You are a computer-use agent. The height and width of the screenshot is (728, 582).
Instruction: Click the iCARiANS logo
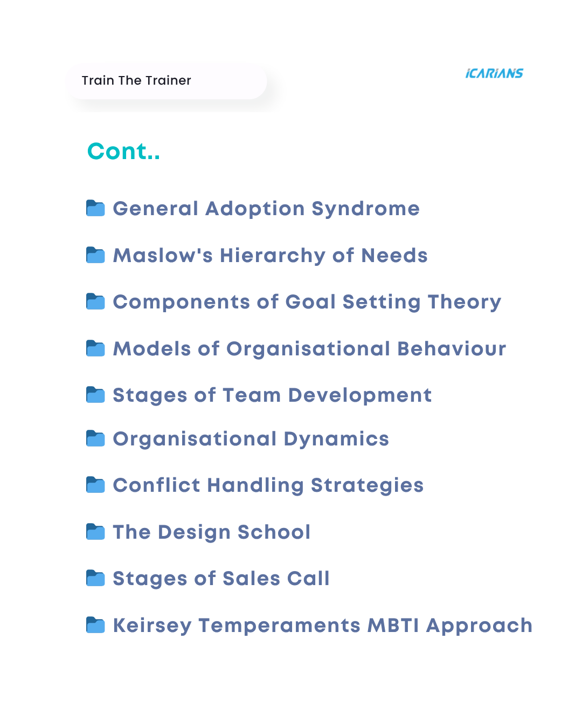pyautogui.click(x=494, y=73)
